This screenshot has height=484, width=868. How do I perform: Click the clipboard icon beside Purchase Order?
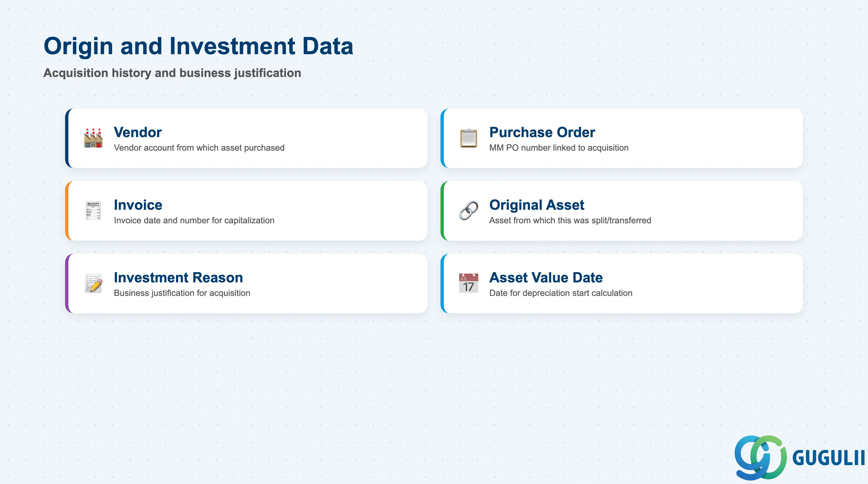(x=468, y=138)
